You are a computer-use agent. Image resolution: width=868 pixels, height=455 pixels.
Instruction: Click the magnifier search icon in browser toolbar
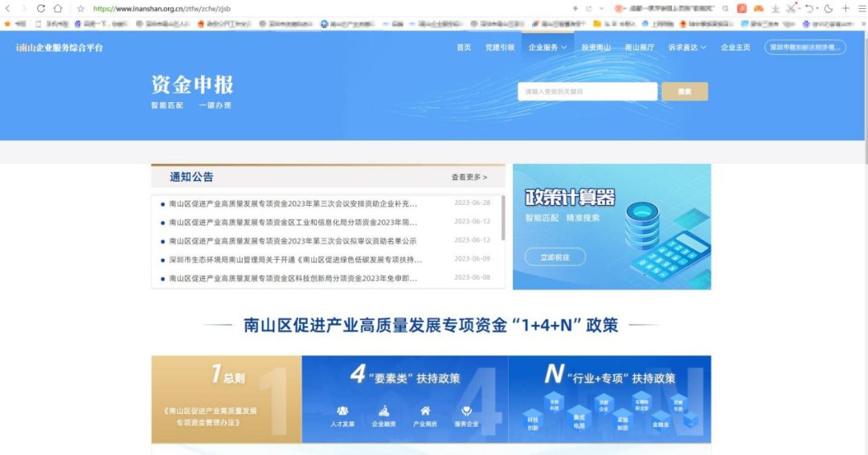[725, 8]
